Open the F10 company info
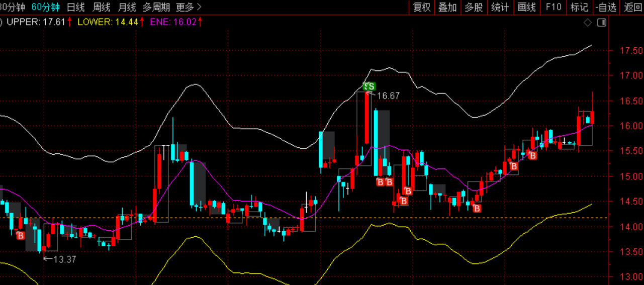Viewport: 644px width, 285px height. point(553,7)
